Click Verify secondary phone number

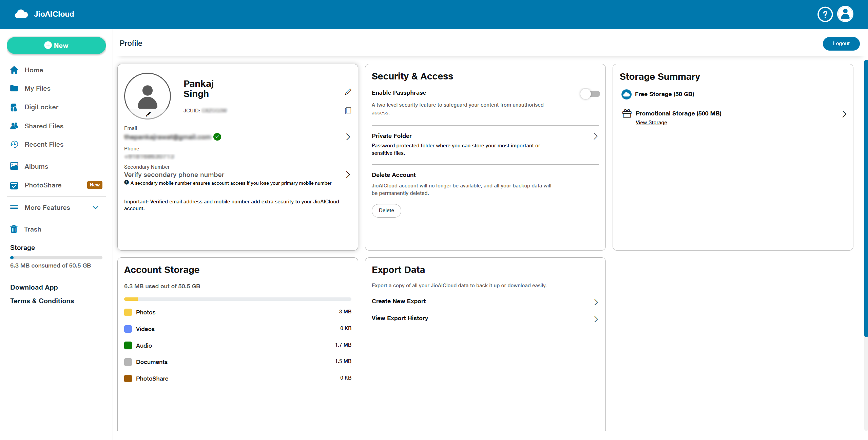point(174,175)
